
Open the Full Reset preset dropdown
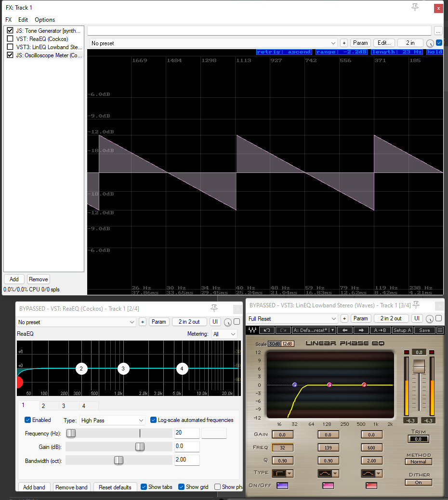292,318
